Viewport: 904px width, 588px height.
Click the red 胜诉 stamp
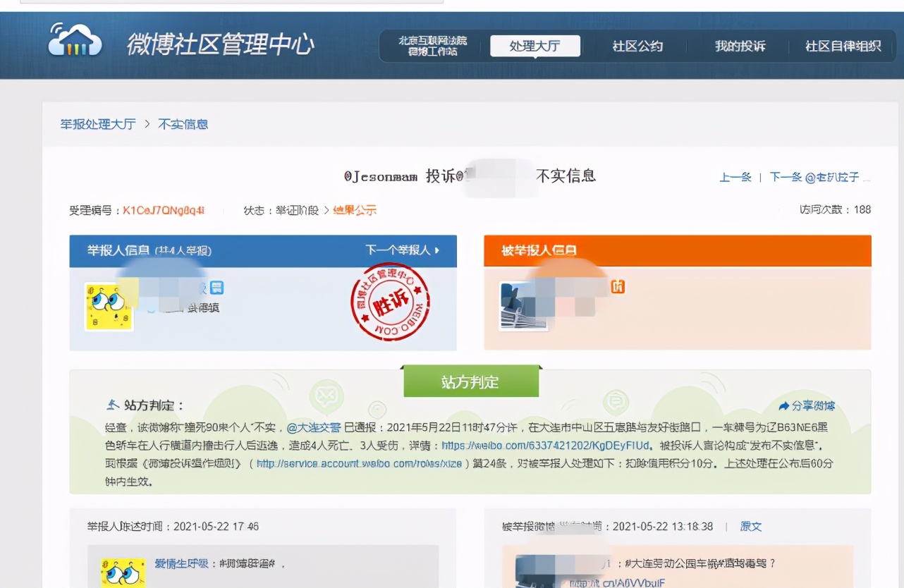390,302
